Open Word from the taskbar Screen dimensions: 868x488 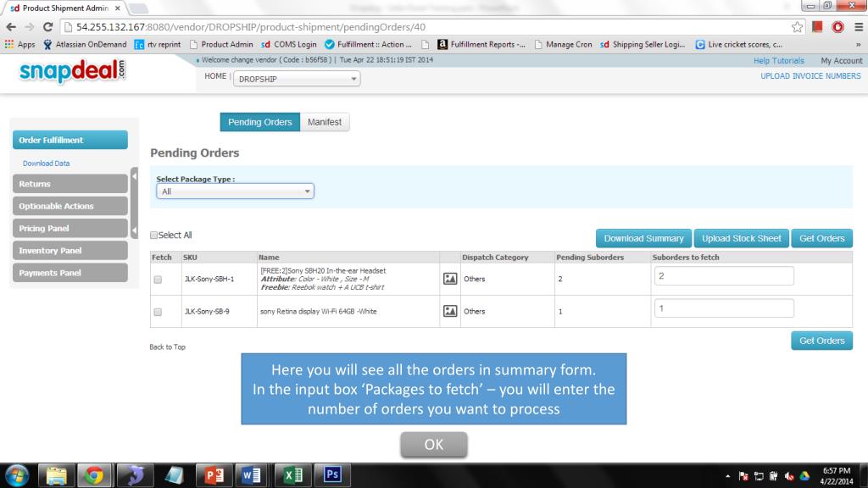(x=253, y=475)
